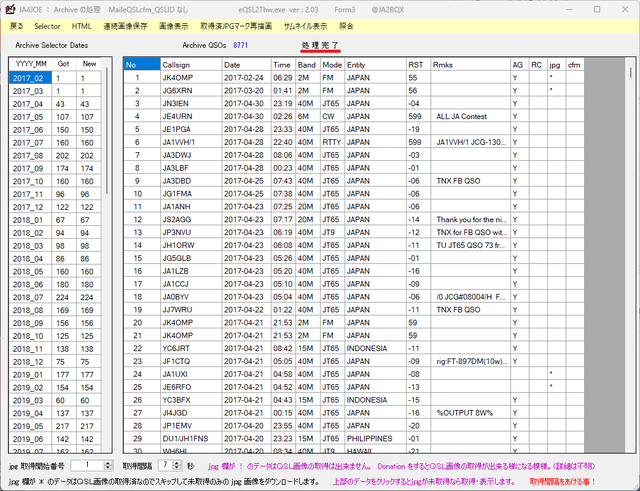Open the Selector menu
This screenshot has height=491, width=640.
point(47,26)
